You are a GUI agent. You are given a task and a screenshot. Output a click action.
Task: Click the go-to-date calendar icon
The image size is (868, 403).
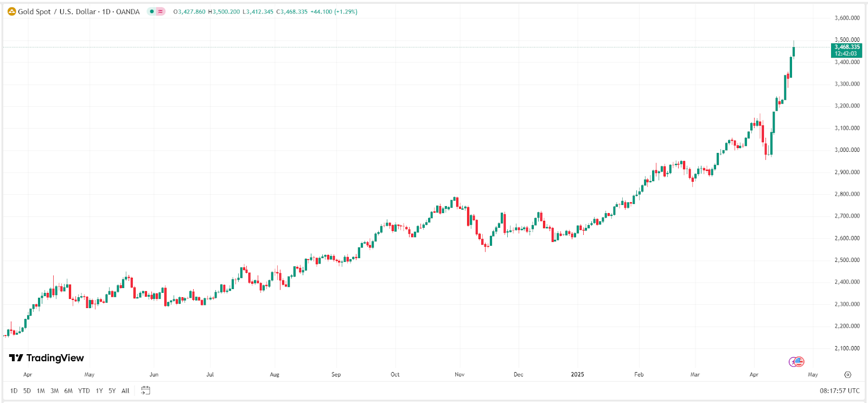click(x=144, y=390)
